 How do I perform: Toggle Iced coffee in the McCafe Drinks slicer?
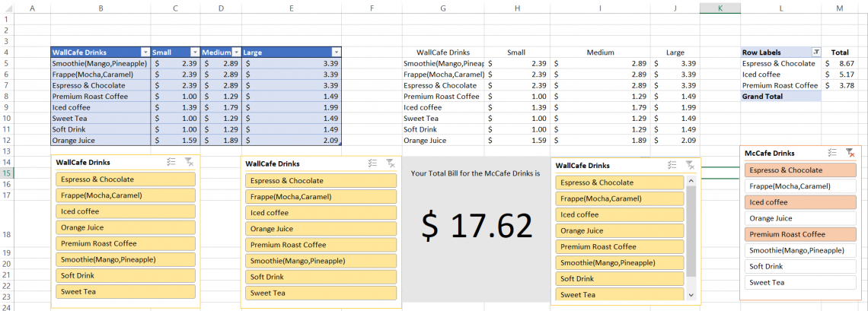(800, 202)
